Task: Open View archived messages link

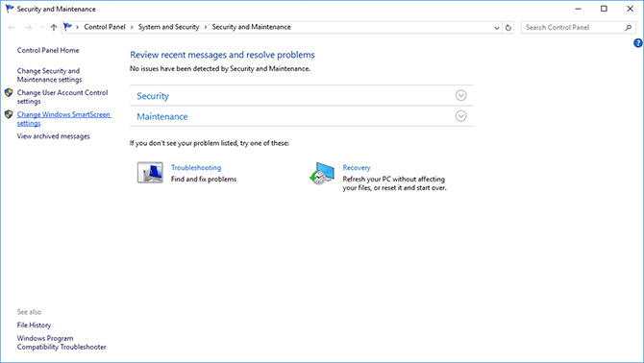Action: coord(54,136)
